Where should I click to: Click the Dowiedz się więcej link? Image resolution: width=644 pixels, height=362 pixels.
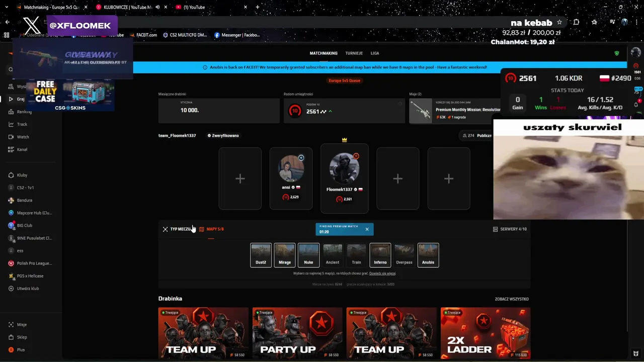(x=382, y=274)
